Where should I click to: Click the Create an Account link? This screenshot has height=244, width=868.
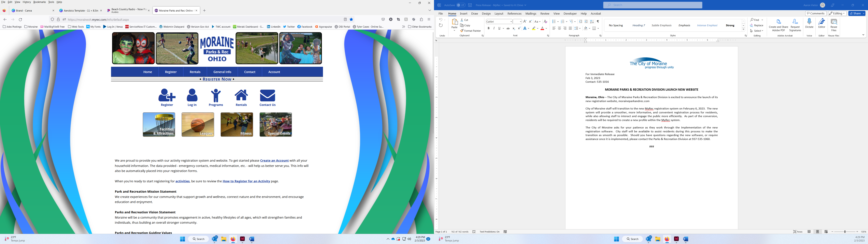274,161
